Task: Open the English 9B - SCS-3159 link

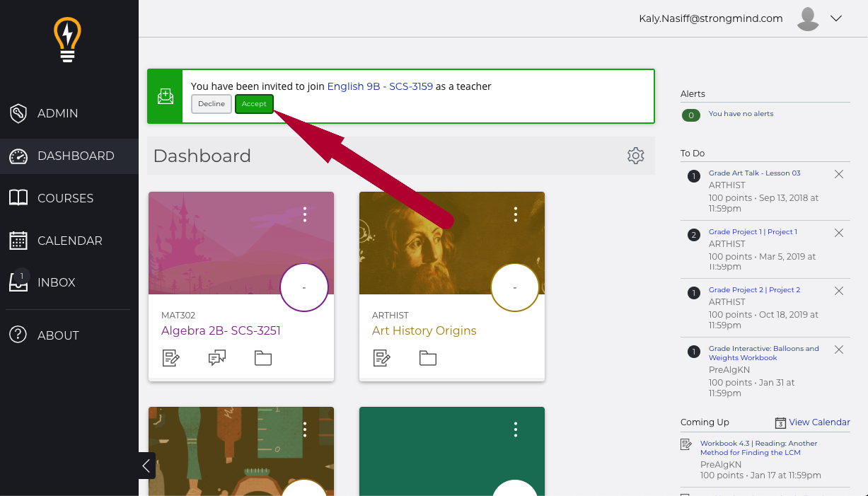Action: [x=380, y=86]
